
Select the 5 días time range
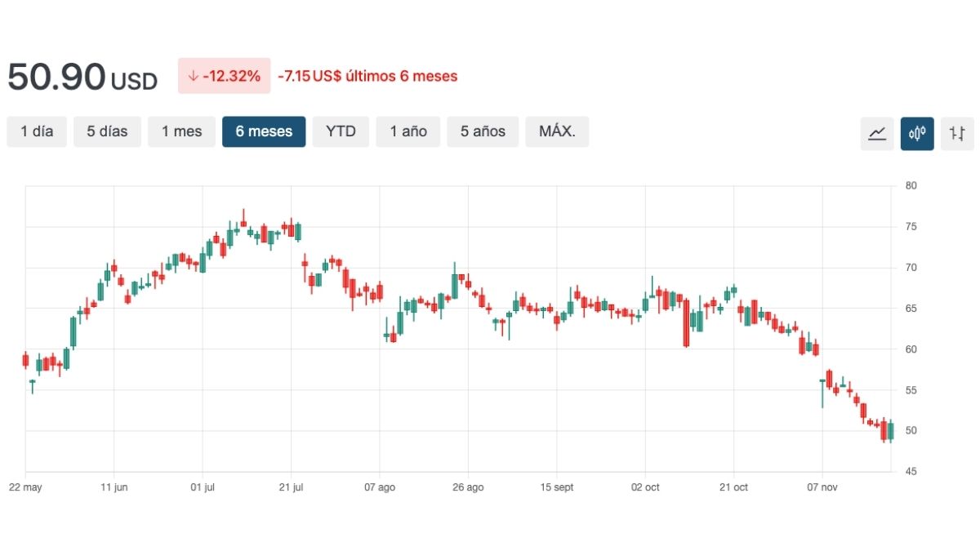click(x=107, y=131)
